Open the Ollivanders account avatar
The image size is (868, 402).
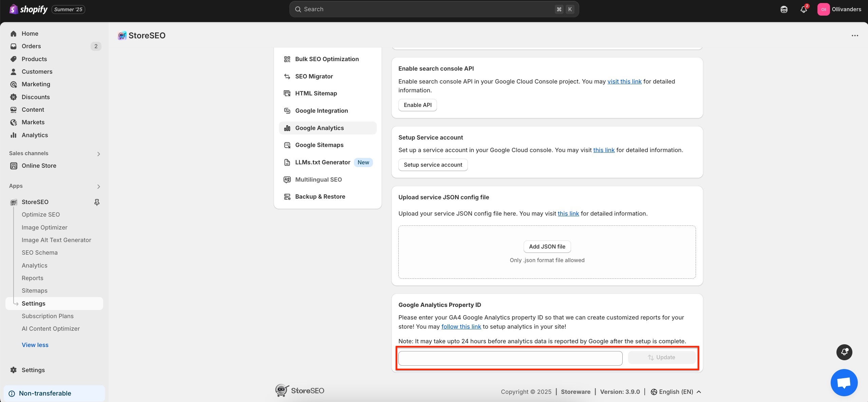[x=824, y=10]
